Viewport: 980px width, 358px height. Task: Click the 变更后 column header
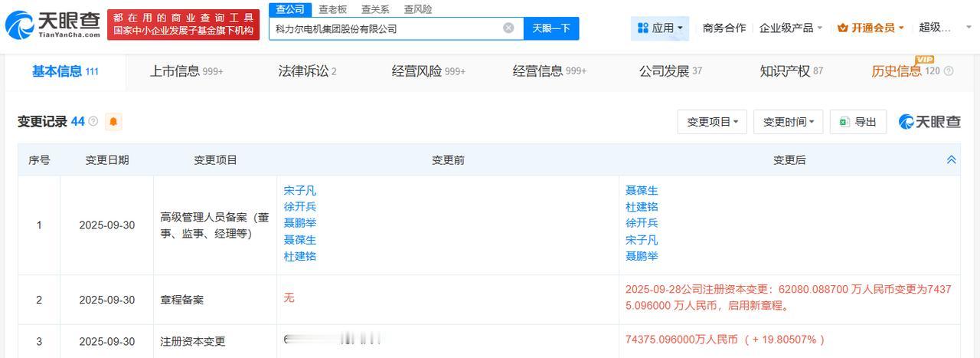pyautogui.click(x=789, y=160)
